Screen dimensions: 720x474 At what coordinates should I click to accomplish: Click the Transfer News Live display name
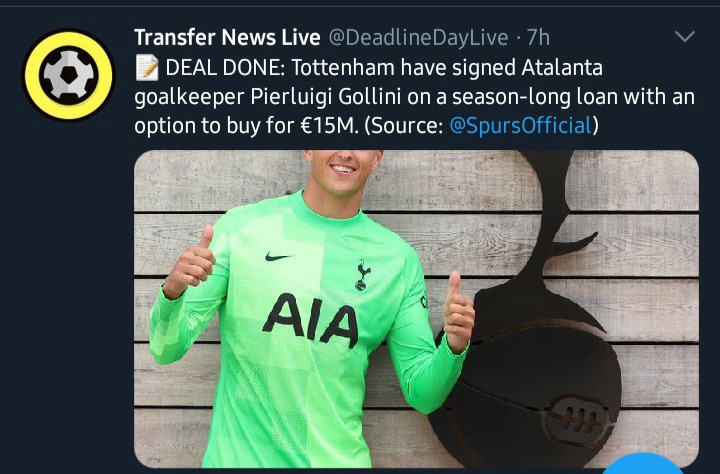point(227,38)
